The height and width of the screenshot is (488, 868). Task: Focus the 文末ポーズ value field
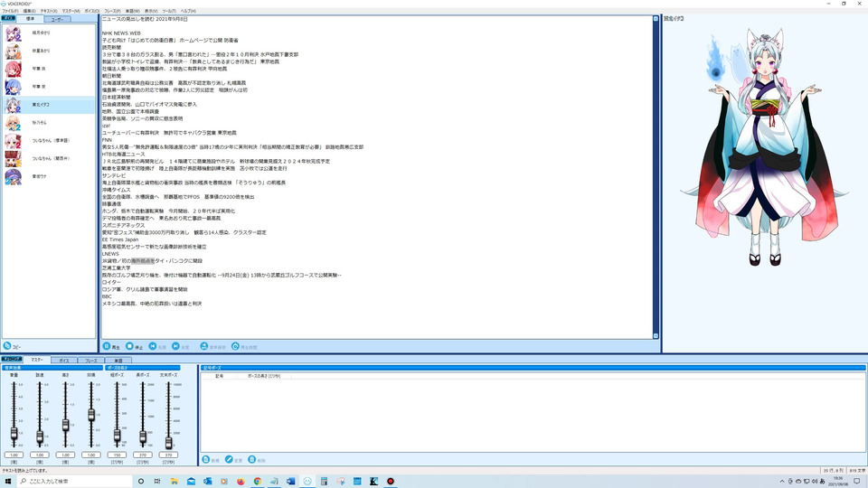pos(169,455)
